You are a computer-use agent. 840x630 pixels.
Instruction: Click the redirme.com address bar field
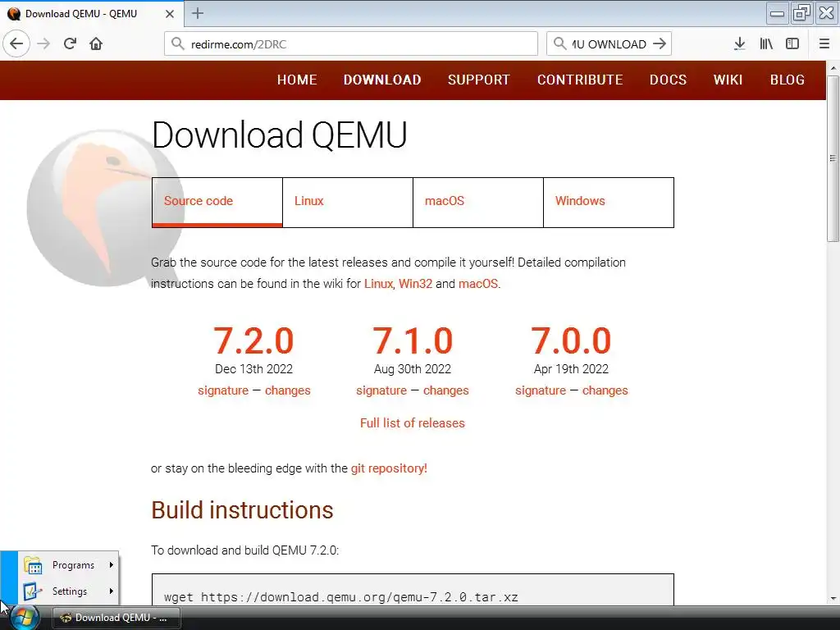pos(351,44)
